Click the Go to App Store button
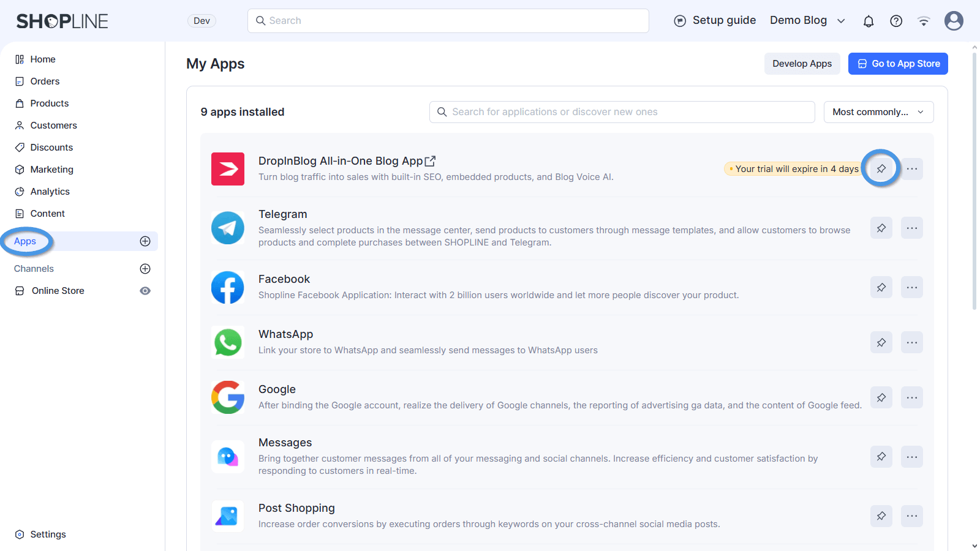The width and height of the screenshot is (980, 551). tap(897, 64)
